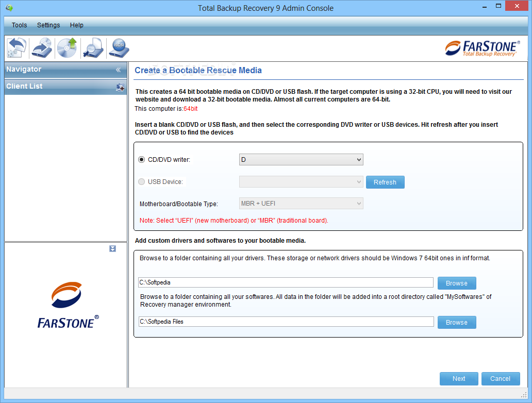Viewport: 532px width, 403px height.
Task: Click the 'Create a Bootable Rescue Media' heading
Action: tap(198, 70)
